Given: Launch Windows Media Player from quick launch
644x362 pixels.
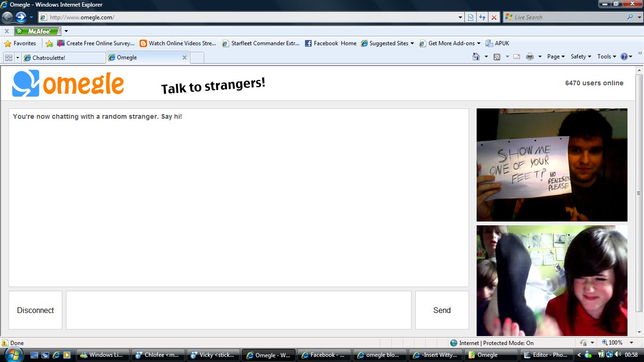Looking at the screenshot, I should (x=67, y=355).
